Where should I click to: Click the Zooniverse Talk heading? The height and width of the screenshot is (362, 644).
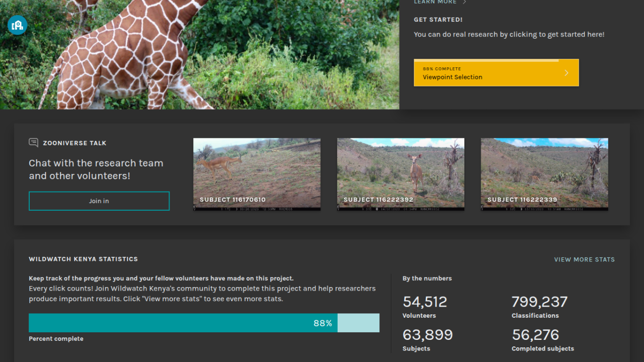click(x=74, y=143)
